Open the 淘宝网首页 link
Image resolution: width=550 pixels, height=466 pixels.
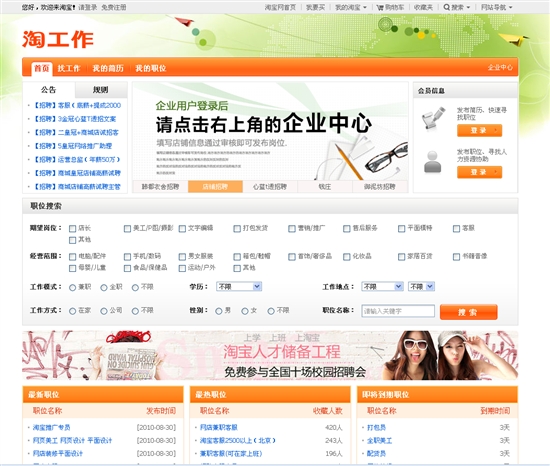[280, 7]
